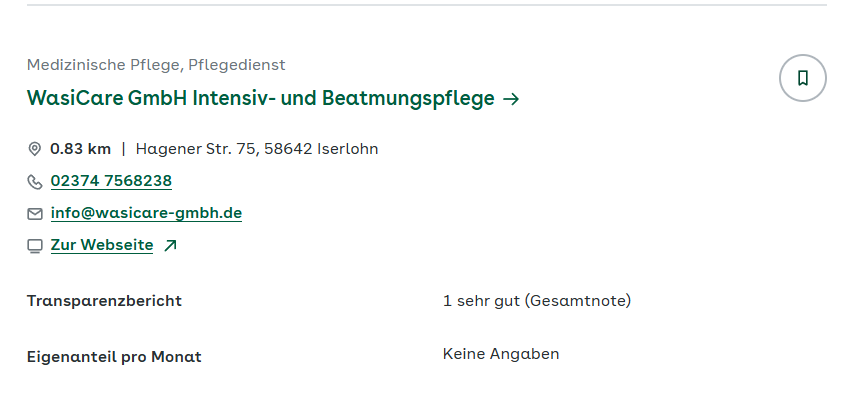Viewport: 855px width, 405px height.
Task: Bookmark the WasiCare GmbH listing
Action: tap(802, 78)
